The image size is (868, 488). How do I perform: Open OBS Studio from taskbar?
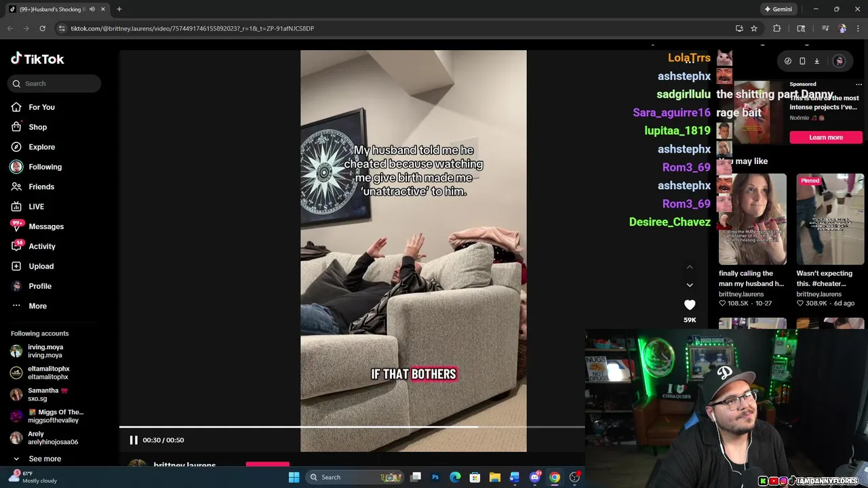pos(574,477)
